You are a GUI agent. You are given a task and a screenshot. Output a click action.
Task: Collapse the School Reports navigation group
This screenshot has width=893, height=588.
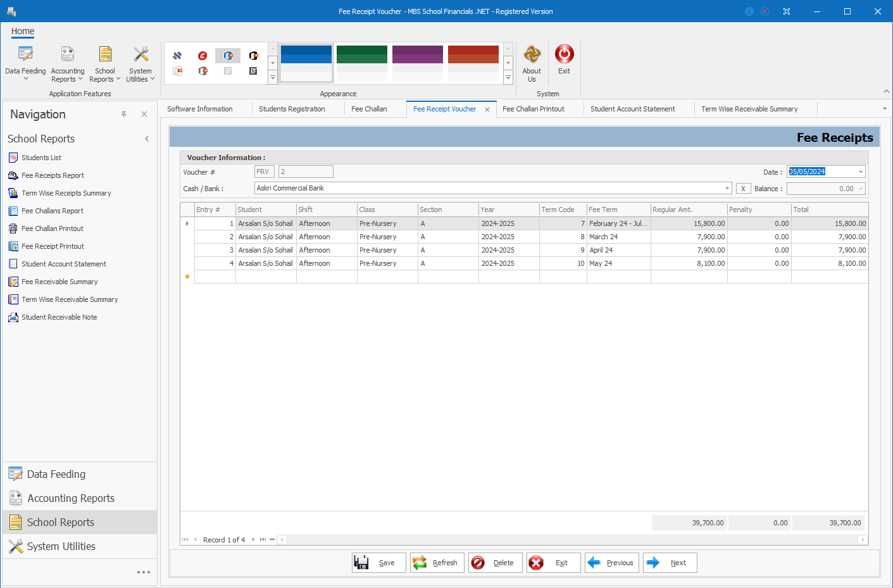point(147,139)
